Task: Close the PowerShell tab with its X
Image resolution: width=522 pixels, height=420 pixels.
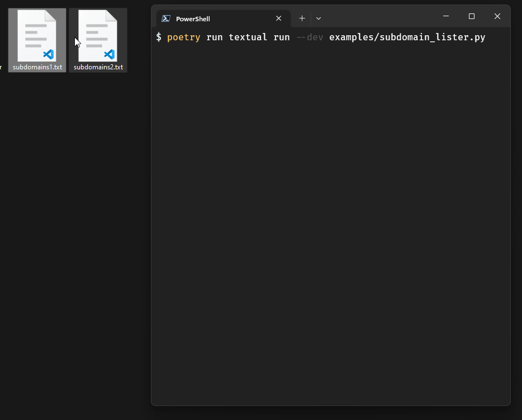Action: click(278, 18)
